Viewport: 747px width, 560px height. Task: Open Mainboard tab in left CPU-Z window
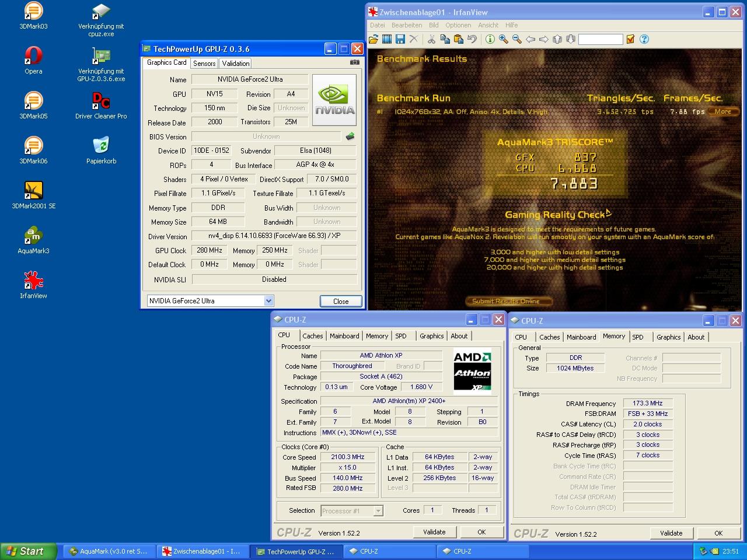point(344,336)
